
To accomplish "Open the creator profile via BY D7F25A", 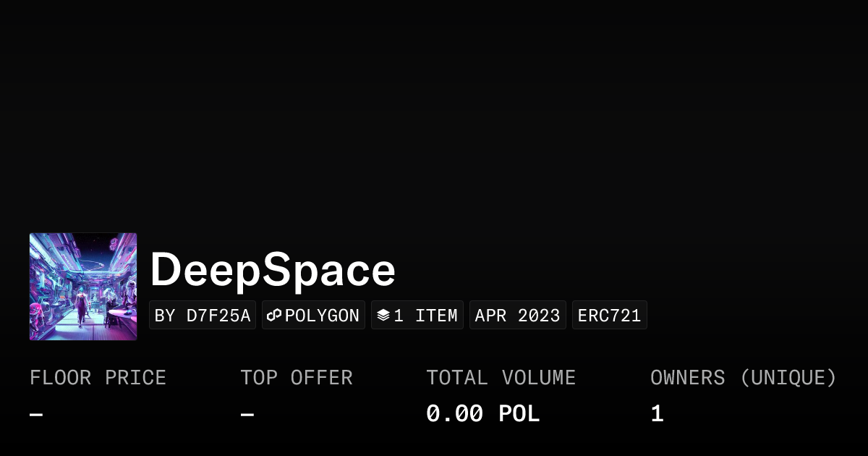I will (x=203, y=315).
